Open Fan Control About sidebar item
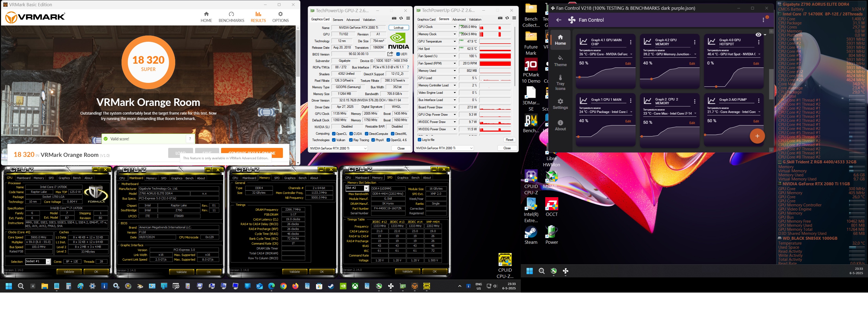Image resolution: width=868 pixels, height=334 pixels. click(x=560, y=125)
